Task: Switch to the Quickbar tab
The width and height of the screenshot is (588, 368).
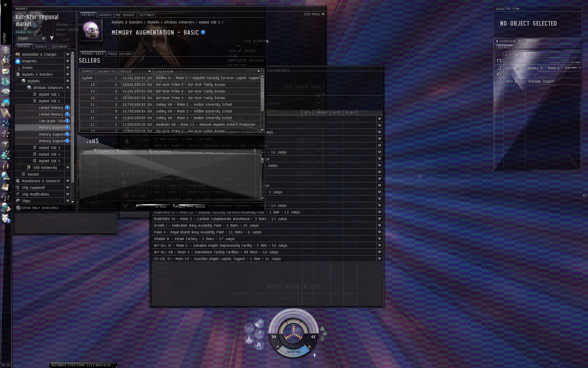Action: click(x=59, y=47)
